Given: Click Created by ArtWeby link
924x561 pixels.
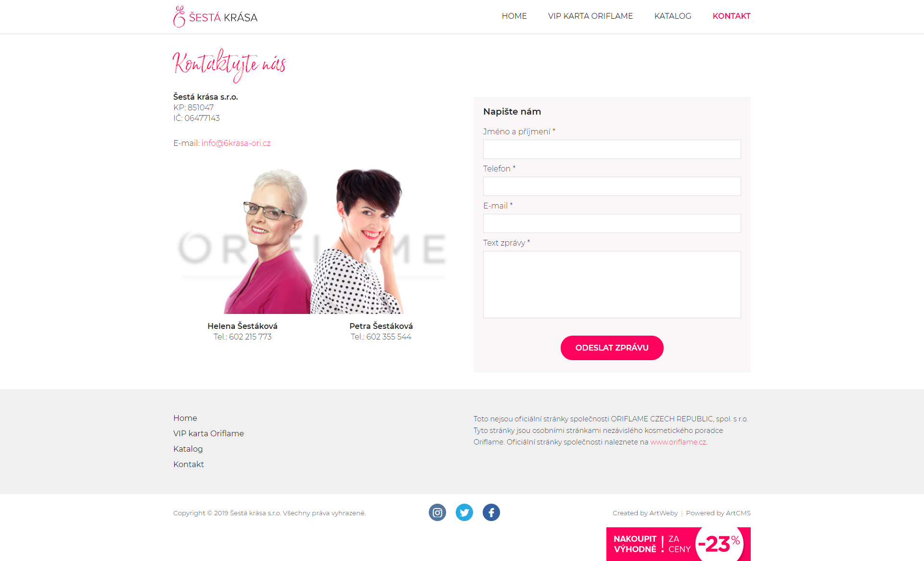Looking at the screenshot, I should 645,513.
